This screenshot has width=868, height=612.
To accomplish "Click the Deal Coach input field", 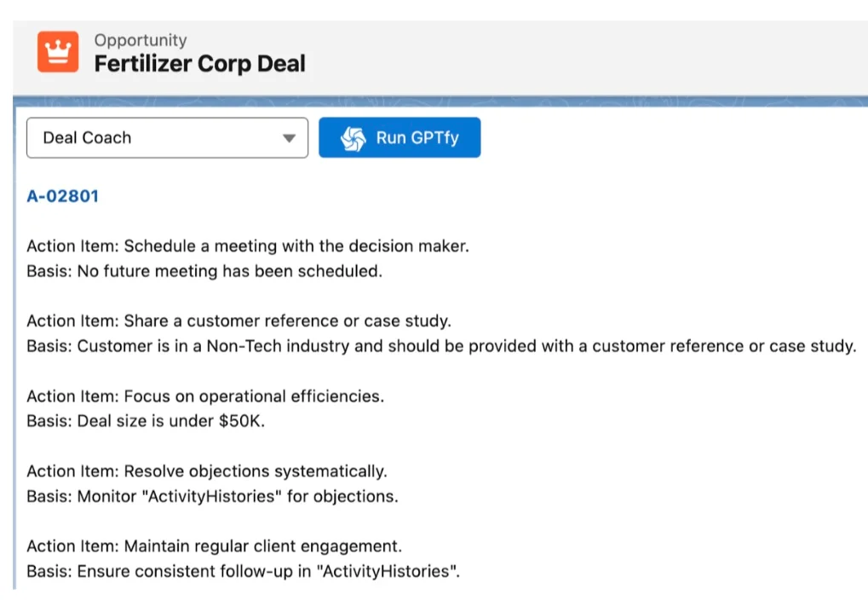I will coord(153,137).
